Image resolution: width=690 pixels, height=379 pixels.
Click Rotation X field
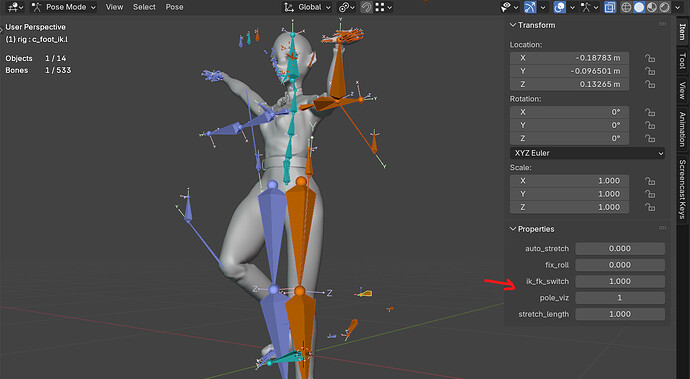pos(569,112)
